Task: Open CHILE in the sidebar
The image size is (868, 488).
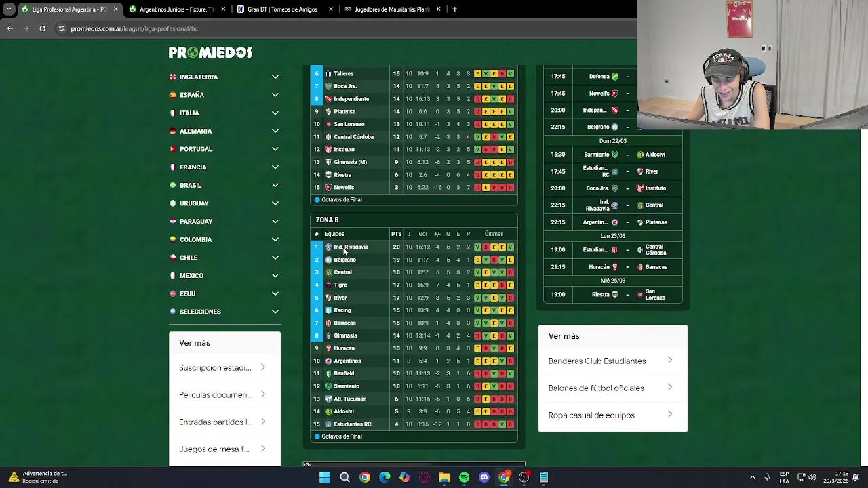Action: pos(224,258)
